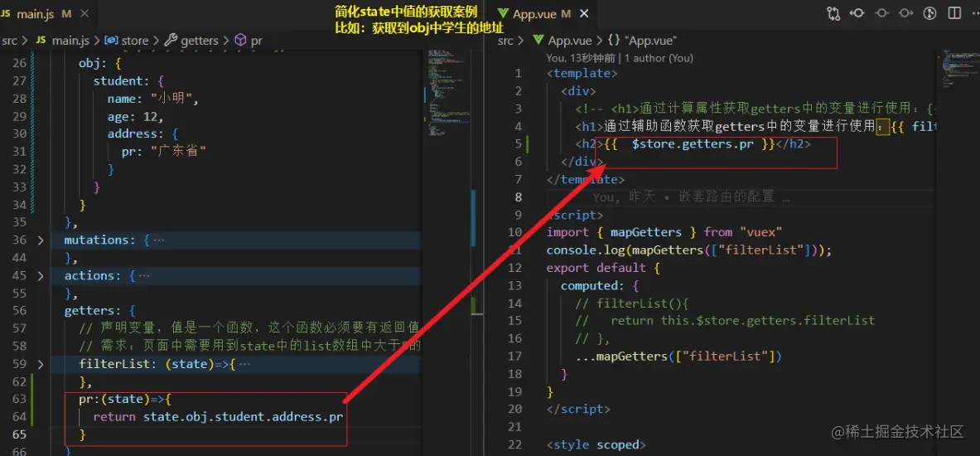Close the App.vue editor tab
This screenshot has height=456, width=980.
(x=584, y=14)
